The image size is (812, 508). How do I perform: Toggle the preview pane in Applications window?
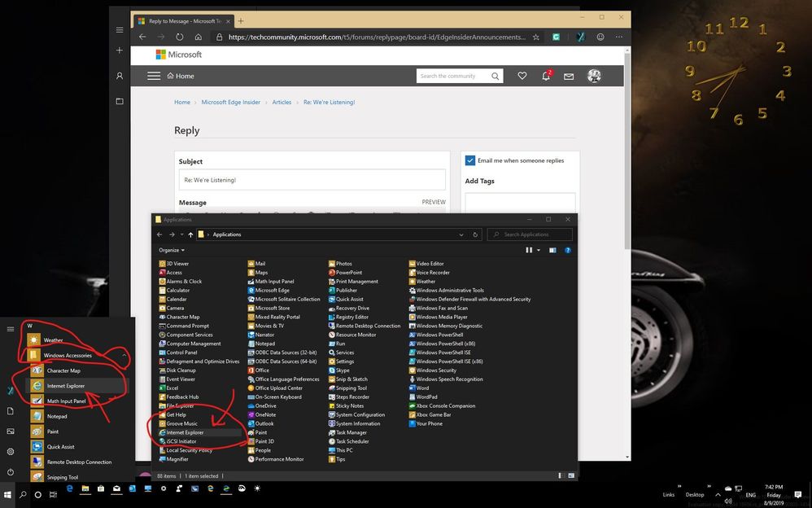[x=552, y=250]
